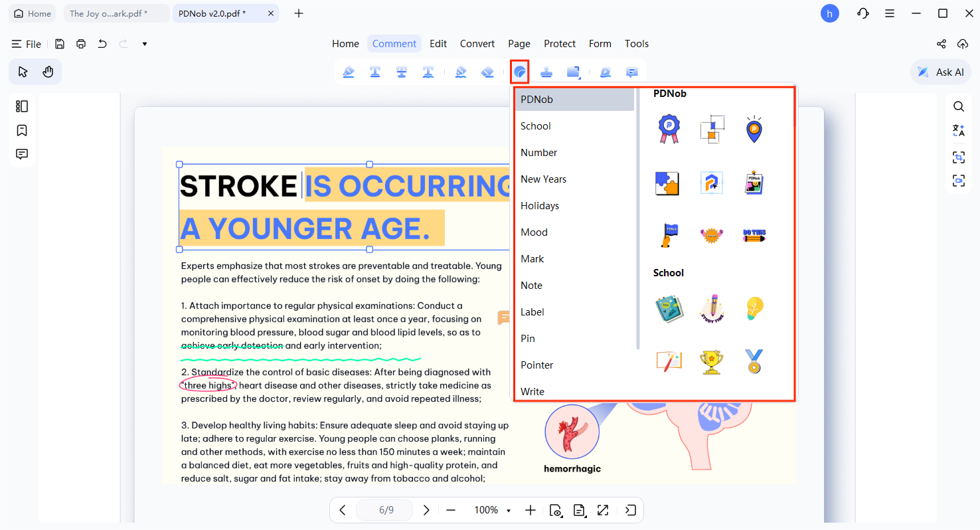Click the Underline text tool

point(375,72)
